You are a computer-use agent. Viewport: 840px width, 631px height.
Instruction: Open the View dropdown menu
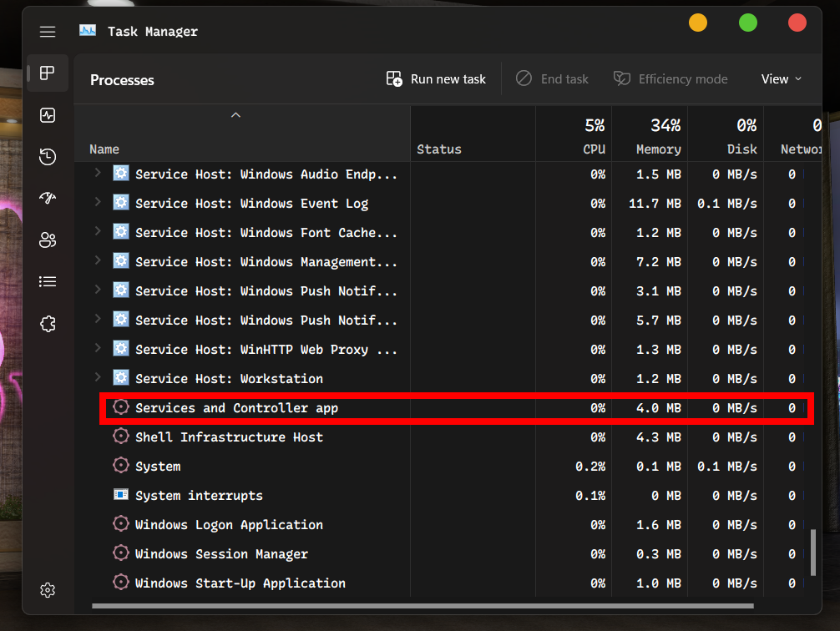(x=782, y=78)
